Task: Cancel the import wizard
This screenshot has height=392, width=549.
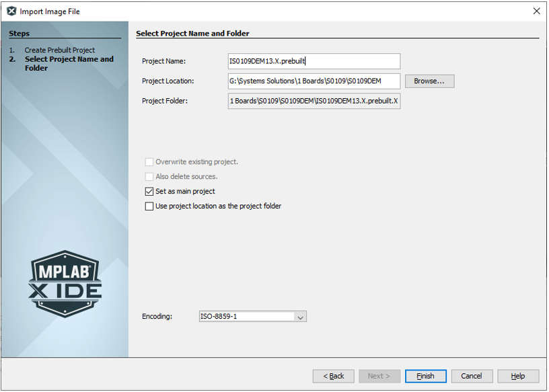Action: click(x=472, y=377)
